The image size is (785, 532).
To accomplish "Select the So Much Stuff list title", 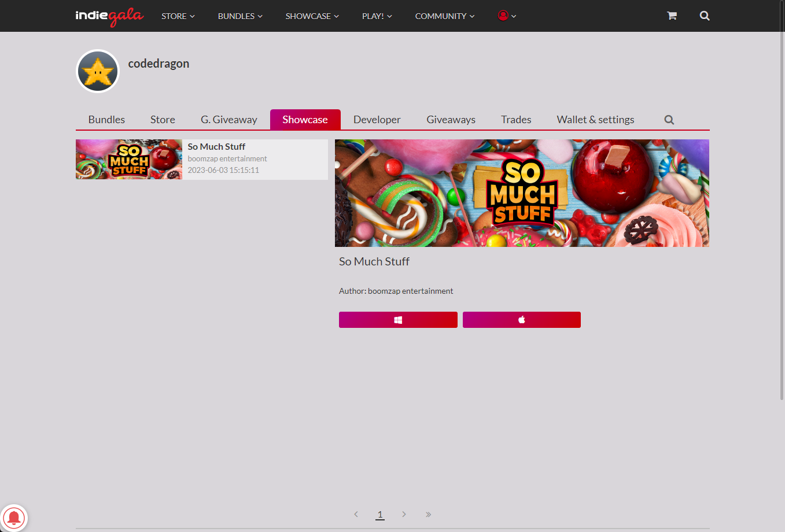I will pyautogui.click(x=216, y=147).
